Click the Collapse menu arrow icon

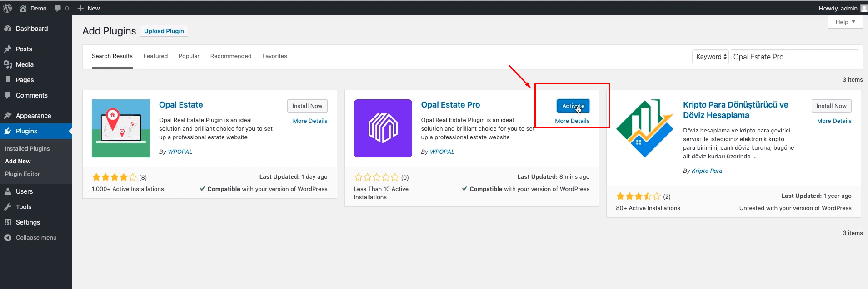[8, 238]
